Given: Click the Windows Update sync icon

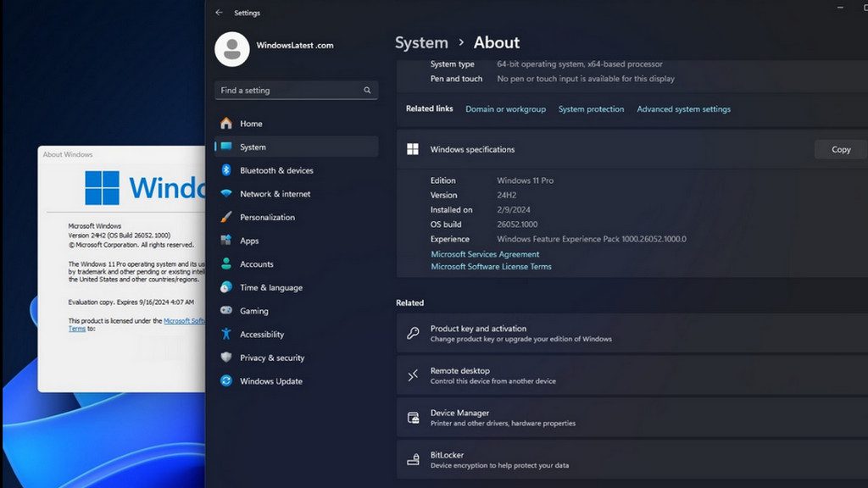Looking at the screenshot, I should pos(225,380).
